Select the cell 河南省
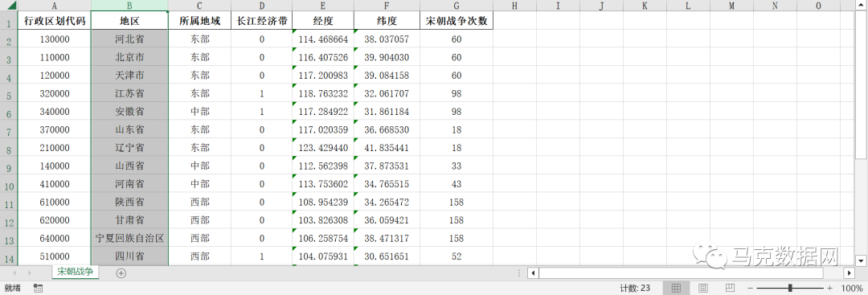Screen dimensions: 868x295 [x=129, y=184]
